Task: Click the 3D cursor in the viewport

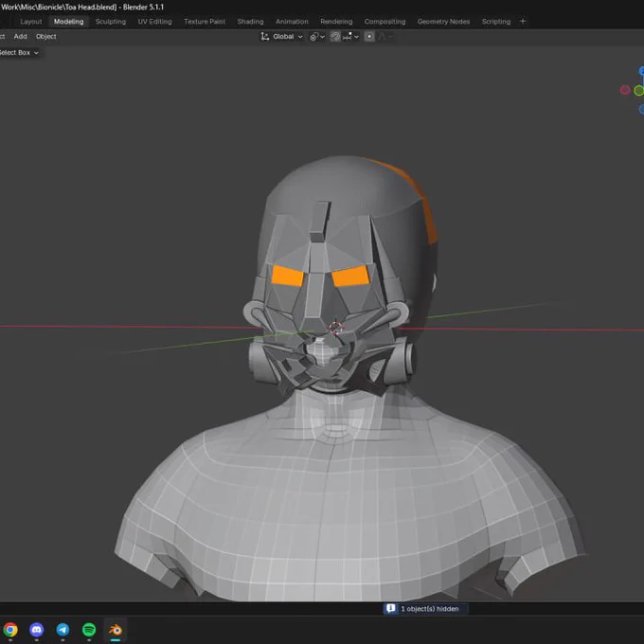Action: coord(335,328)
